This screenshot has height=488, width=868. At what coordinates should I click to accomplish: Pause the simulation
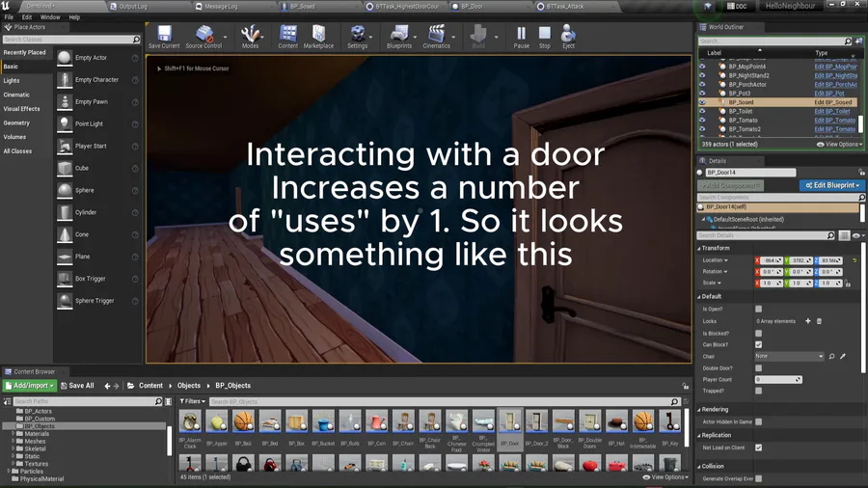pyautogui.click(x=522, y=37)
